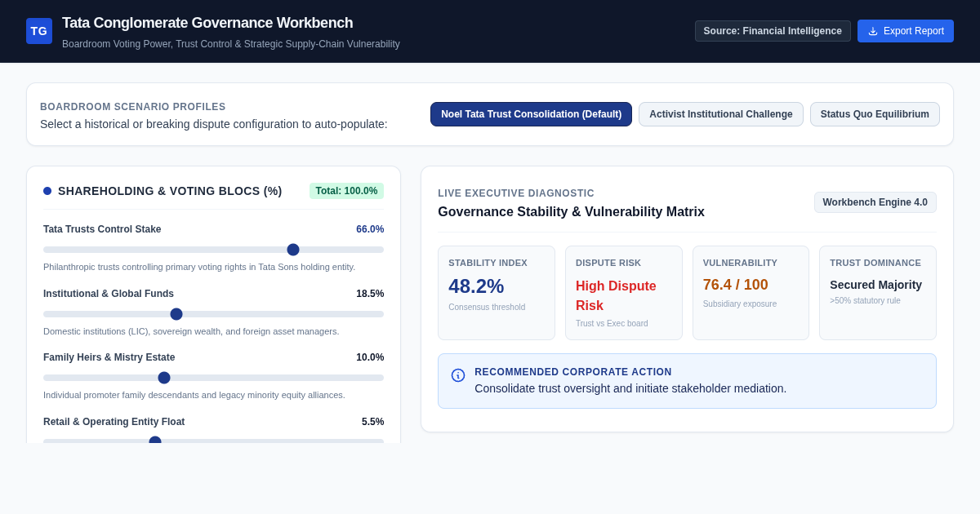This screenshot has width=980, height=514.
Task: Click the TG logo icon
Action: (39, 31)
